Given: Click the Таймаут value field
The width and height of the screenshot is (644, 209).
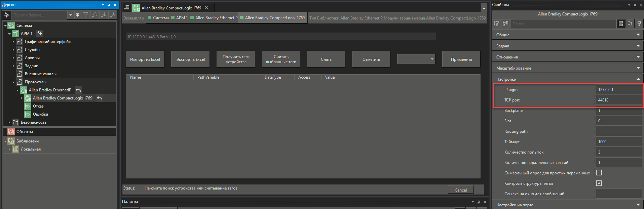Looking at the screenshot, I should coord(619,141).
